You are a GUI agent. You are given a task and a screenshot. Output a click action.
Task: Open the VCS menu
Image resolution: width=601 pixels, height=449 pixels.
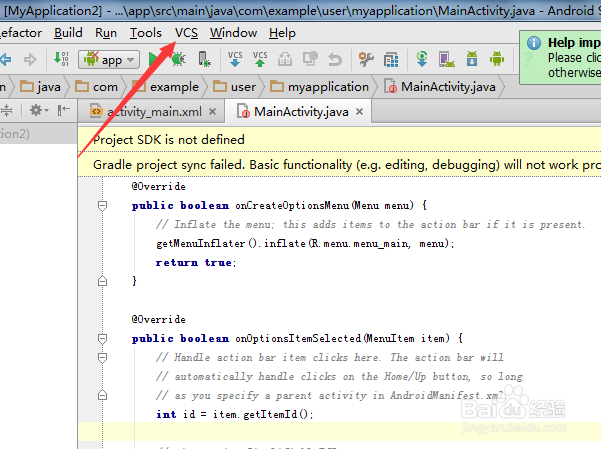[186, 33]
